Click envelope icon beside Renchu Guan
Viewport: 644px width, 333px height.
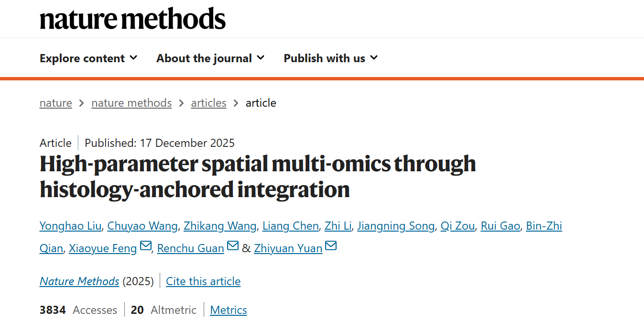(x=232, y=247)
